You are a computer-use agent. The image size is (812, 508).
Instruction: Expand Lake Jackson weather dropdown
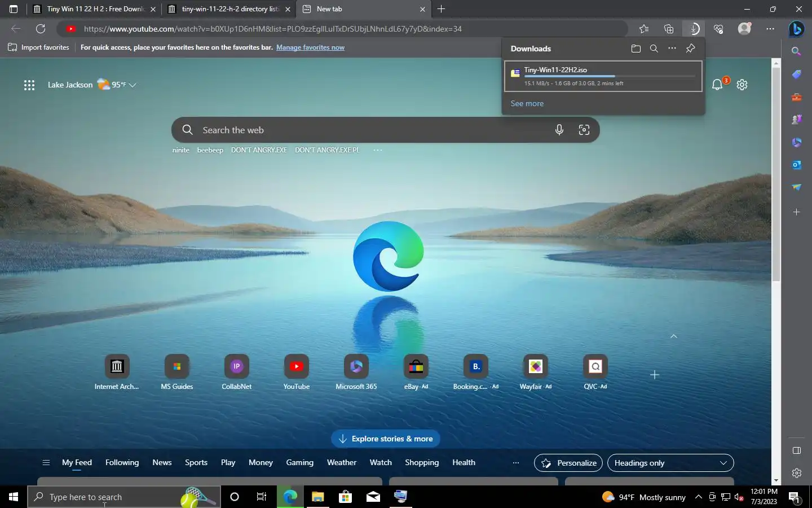[133, 85]
